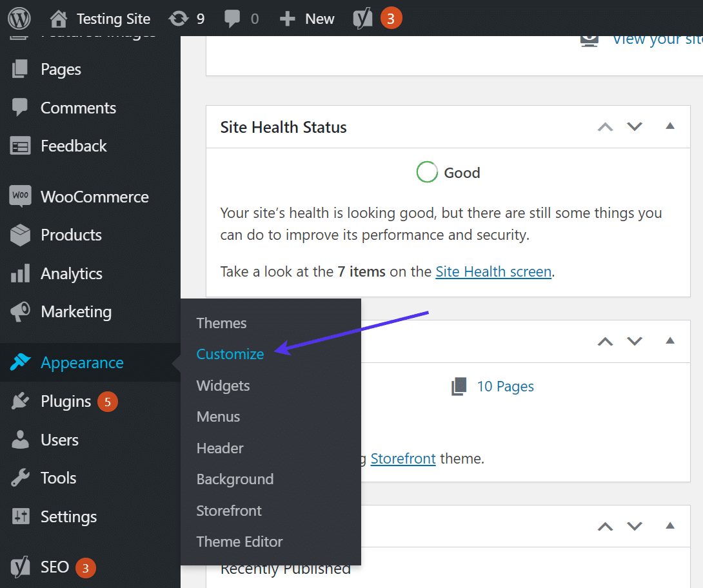This screenshot has height=588, width=703.
Task: Open the Site Health screen link
Action: pos(493,271)
